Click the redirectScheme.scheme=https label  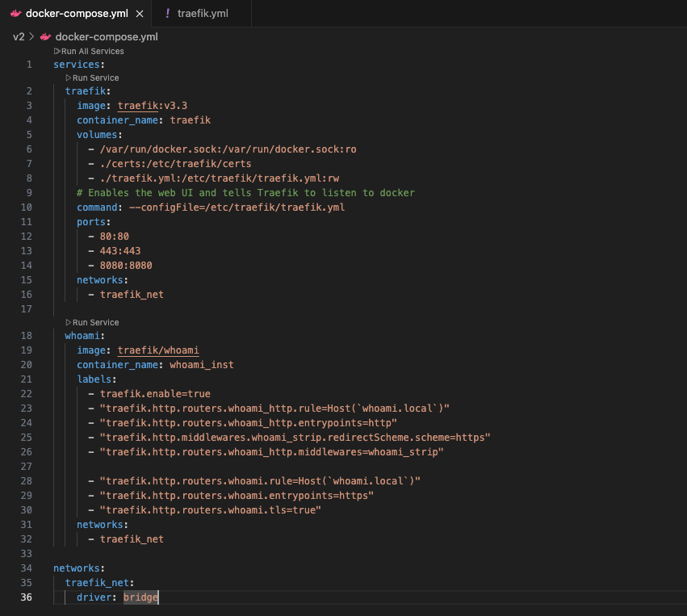295,438
